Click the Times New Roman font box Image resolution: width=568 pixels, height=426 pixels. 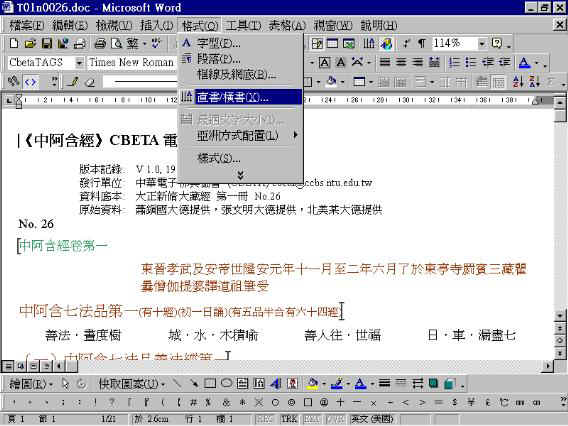(131, 63)
